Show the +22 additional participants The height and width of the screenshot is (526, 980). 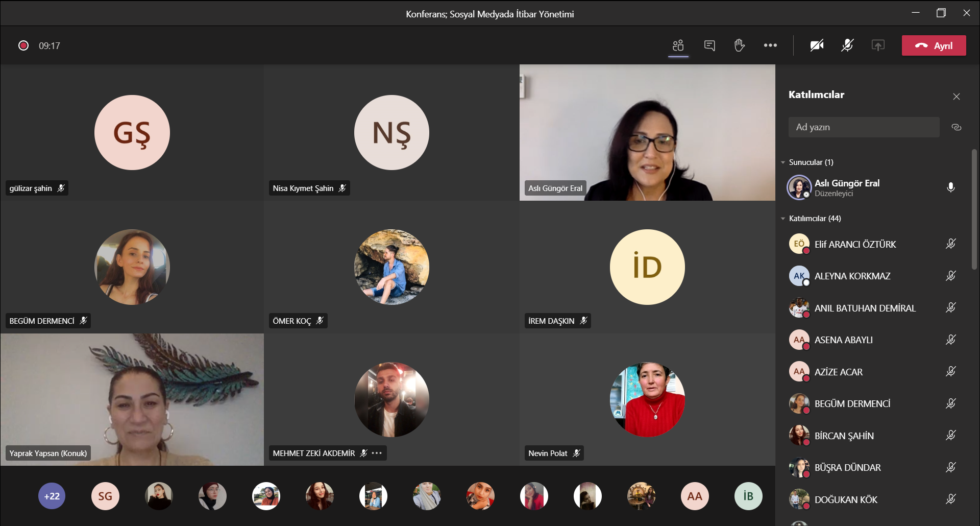tap(52, 496)
